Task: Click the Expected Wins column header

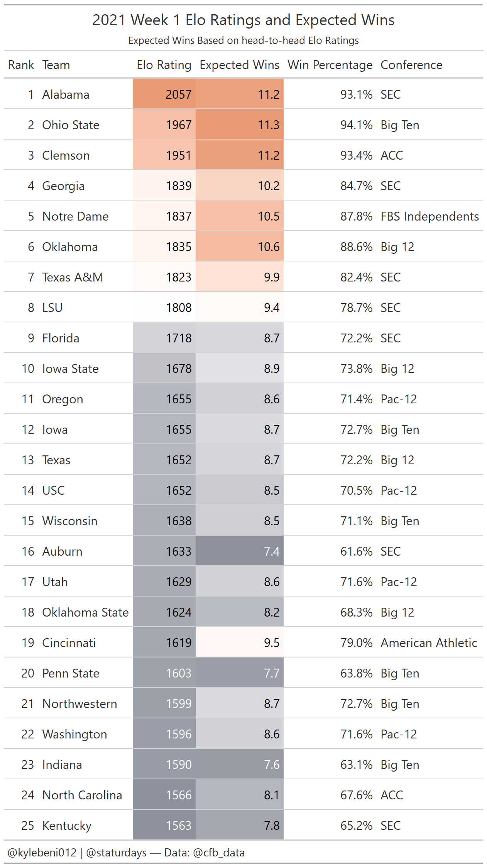Action: coord(239,65)
